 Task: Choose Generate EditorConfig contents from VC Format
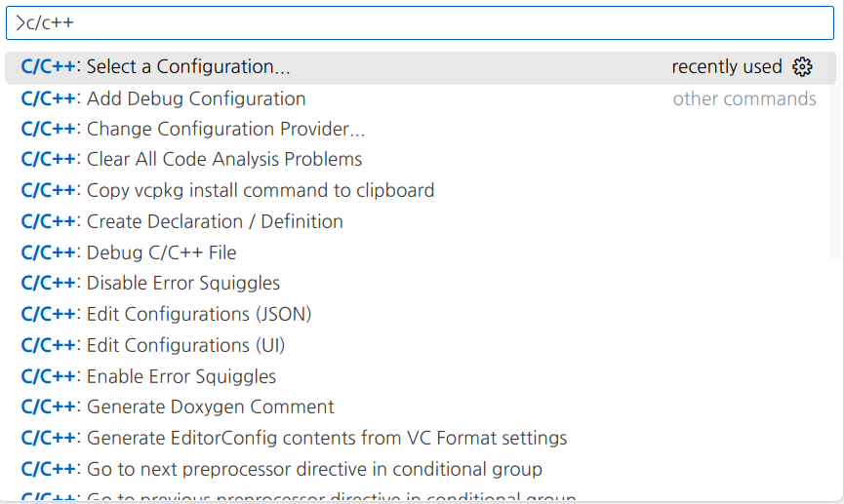327,438
